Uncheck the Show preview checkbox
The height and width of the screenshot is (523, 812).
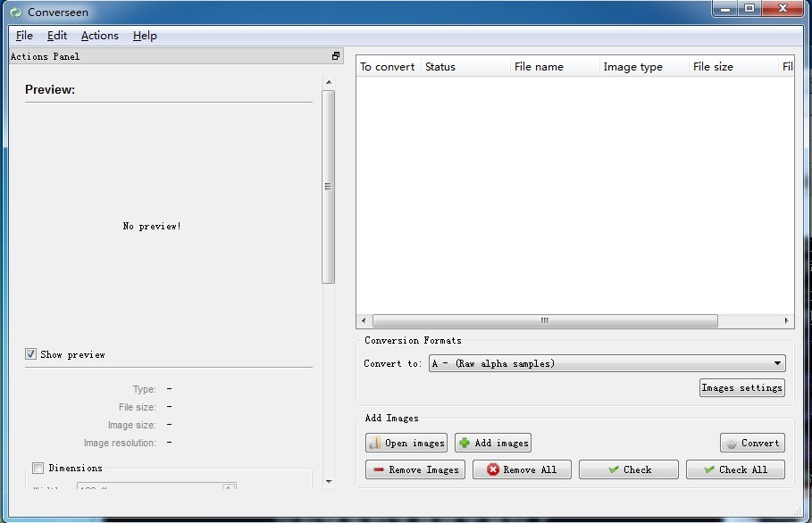tap(31, 354)
